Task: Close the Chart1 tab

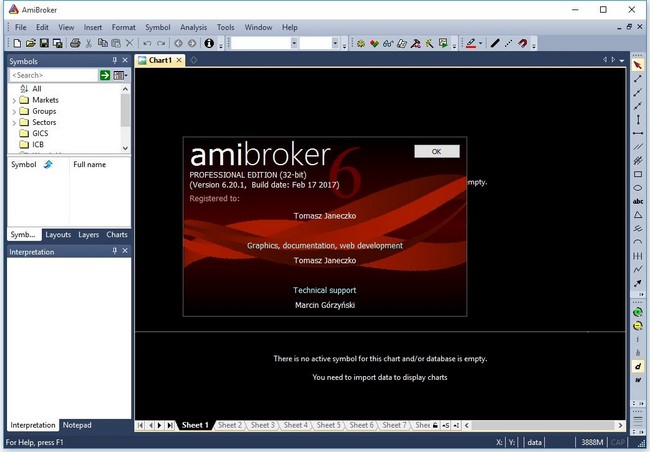Action: (179, 60)
